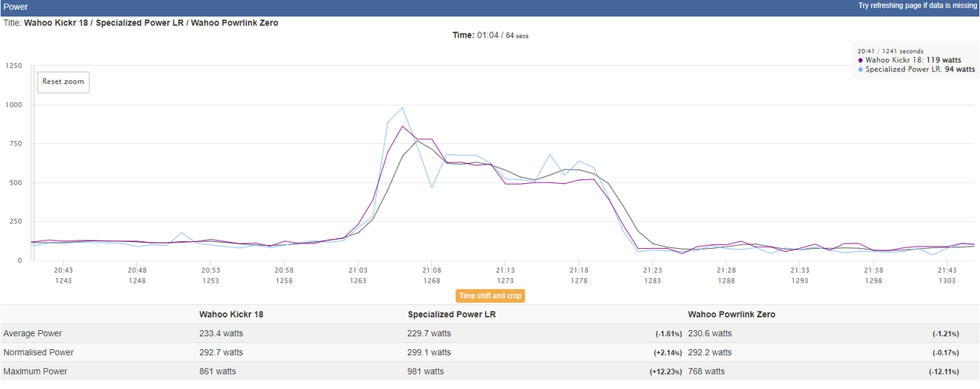
Task: Click the Time shift and crop button
Action: tap(490, 296)
